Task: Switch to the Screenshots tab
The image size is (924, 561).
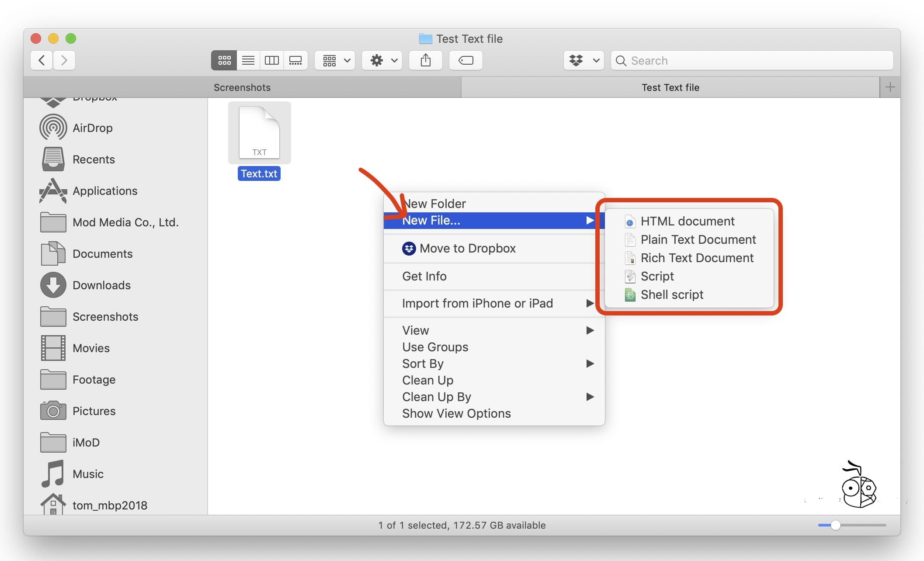Action: [242, 87]
